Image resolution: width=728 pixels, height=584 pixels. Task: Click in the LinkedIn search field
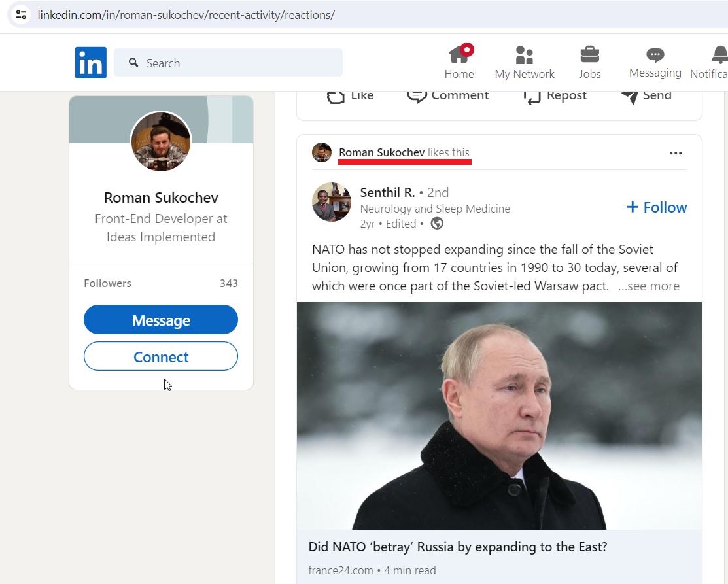tap(228, 63)
